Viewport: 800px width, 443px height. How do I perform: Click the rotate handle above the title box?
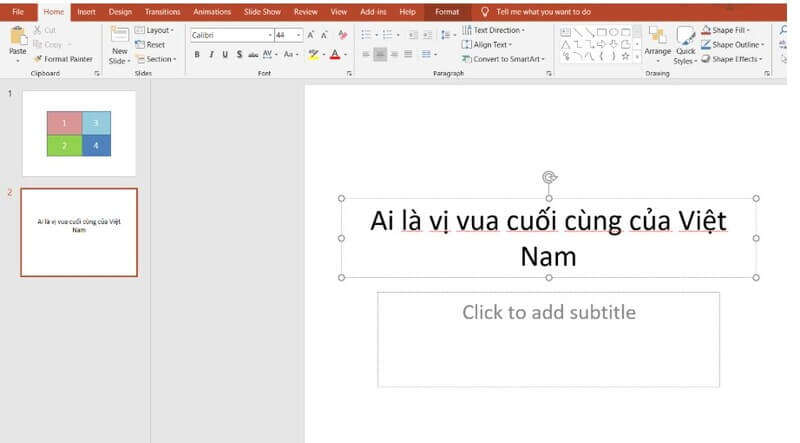coord(549,178)
